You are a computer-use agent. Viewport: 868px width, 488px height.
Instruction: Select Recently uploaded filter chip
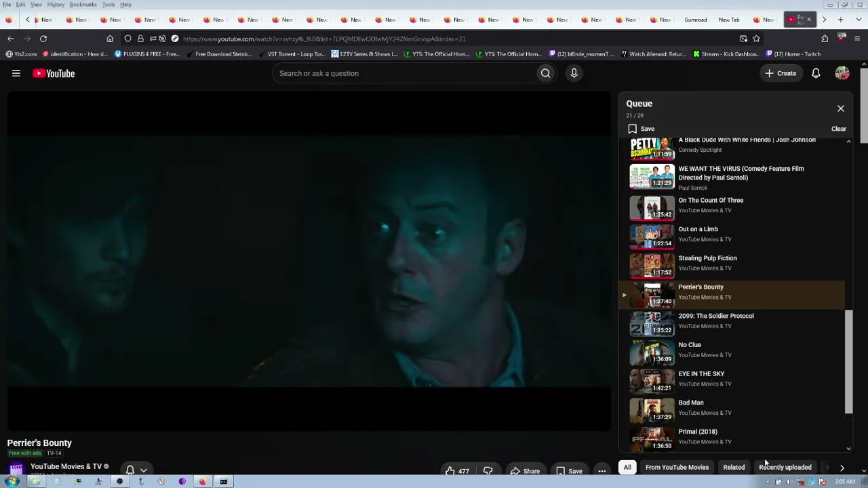point(785,467)
